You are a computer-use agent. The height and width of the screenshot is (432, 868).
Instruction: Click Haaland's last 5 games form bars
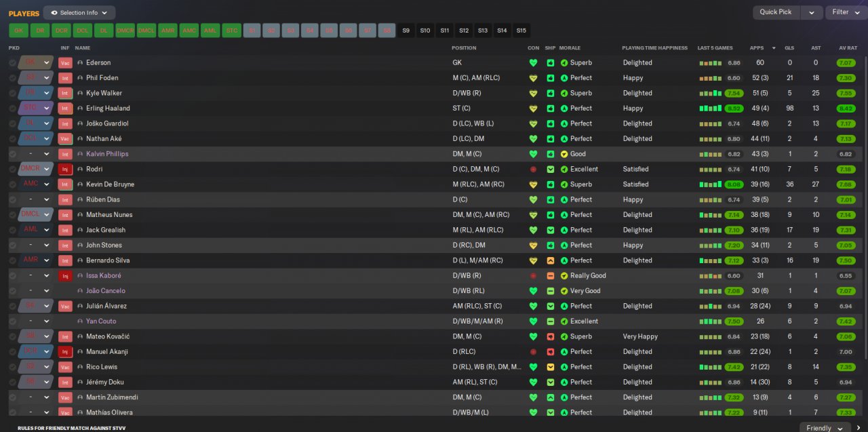[x=710, y=109]
